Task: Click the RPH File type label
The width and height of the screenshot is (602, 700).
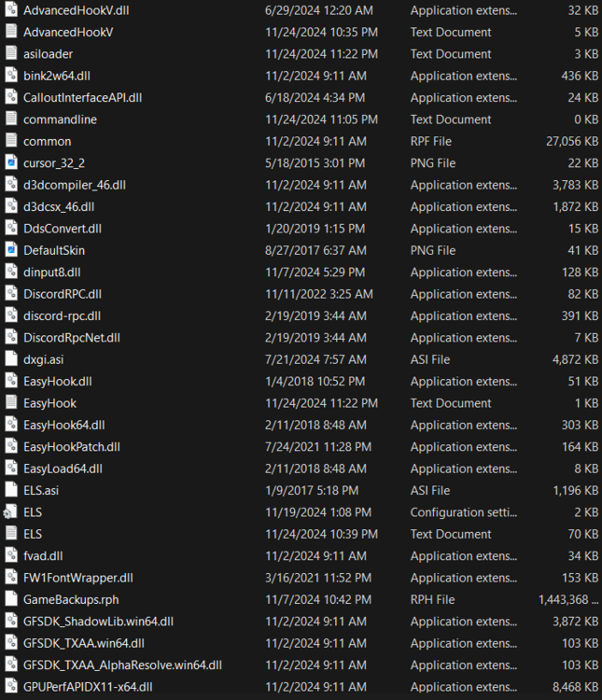Action: click(x=432, y=599)
